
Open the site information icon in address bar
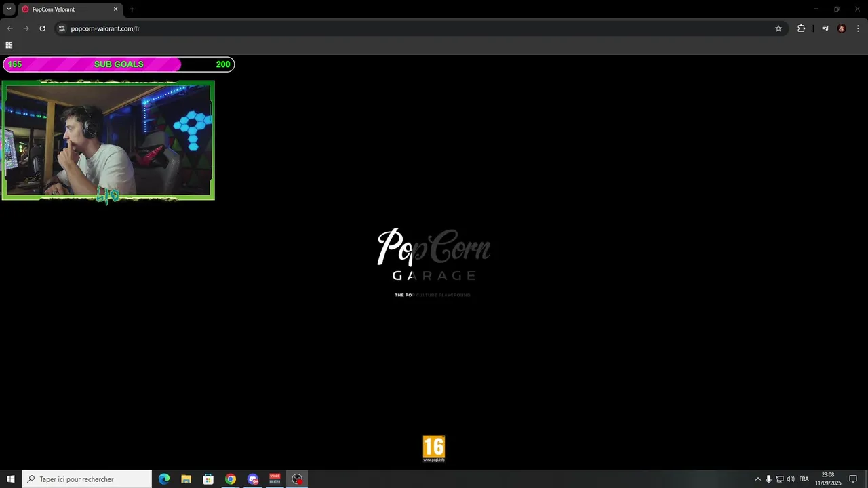click(x=62, y=28)
